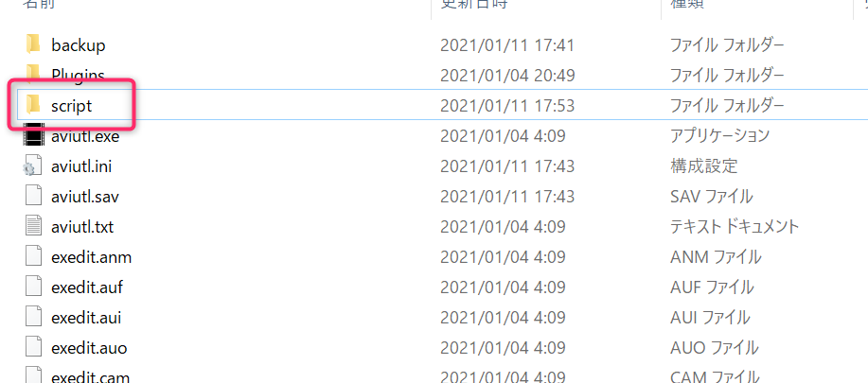
Task: Click the script folder name label
Action: [x=71, y=106]
